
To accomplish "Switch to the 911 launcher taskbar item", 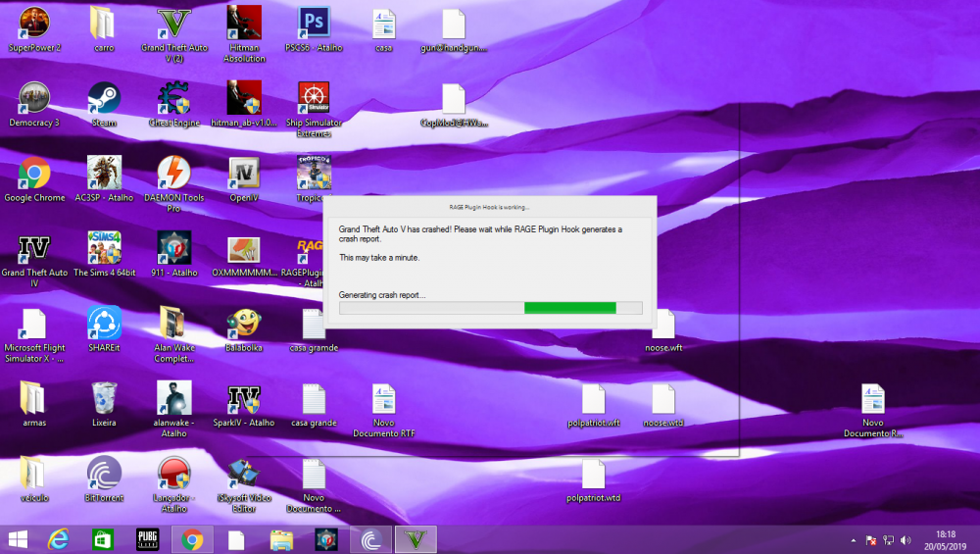I will (326, 539).
